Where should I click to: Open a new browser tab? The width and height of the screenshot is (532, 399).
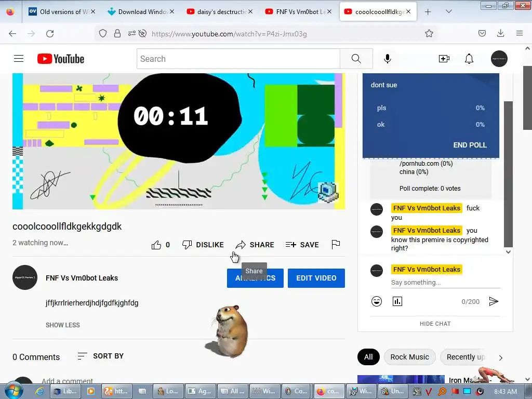pos(428,12)
